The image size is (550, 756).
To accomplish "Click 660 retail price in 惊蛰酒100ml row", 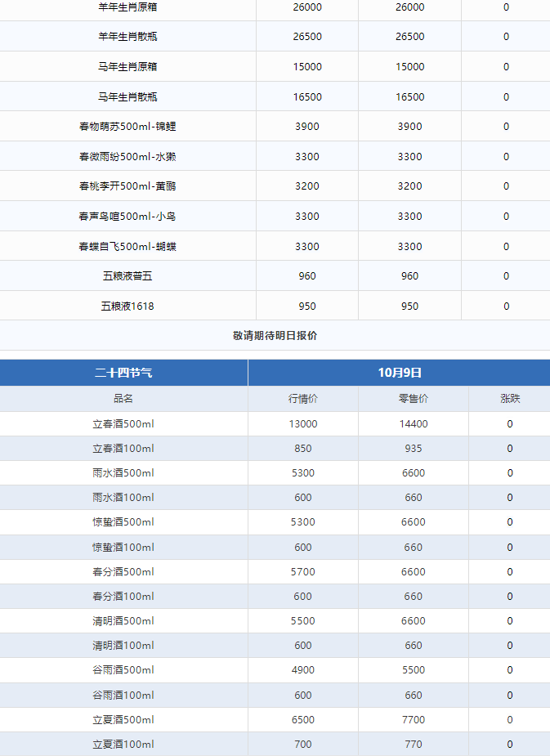I will coord(414,548).
